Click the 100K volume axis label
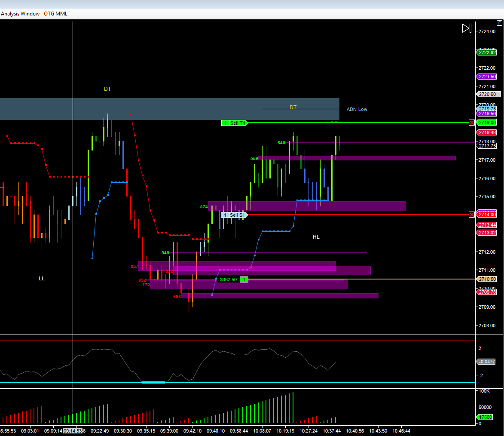 [484, 391]
